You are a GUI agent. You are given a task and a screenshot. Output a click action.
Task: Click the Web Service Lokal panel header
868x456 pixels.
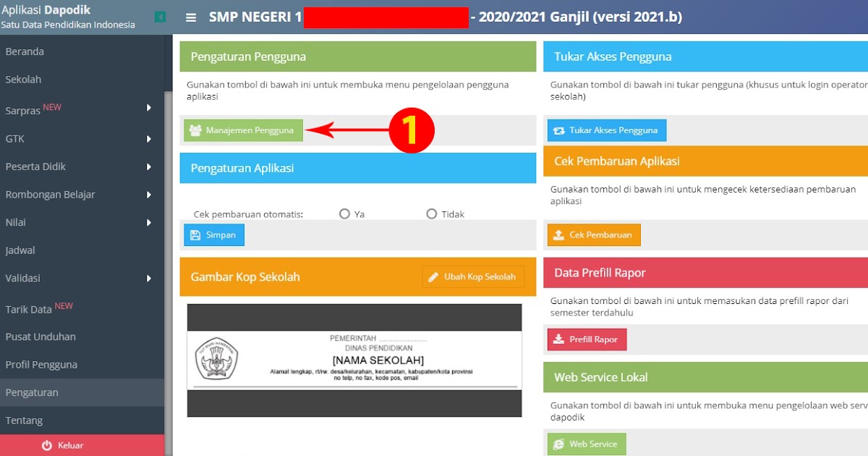pyautogui.click(x=705, y=377)
